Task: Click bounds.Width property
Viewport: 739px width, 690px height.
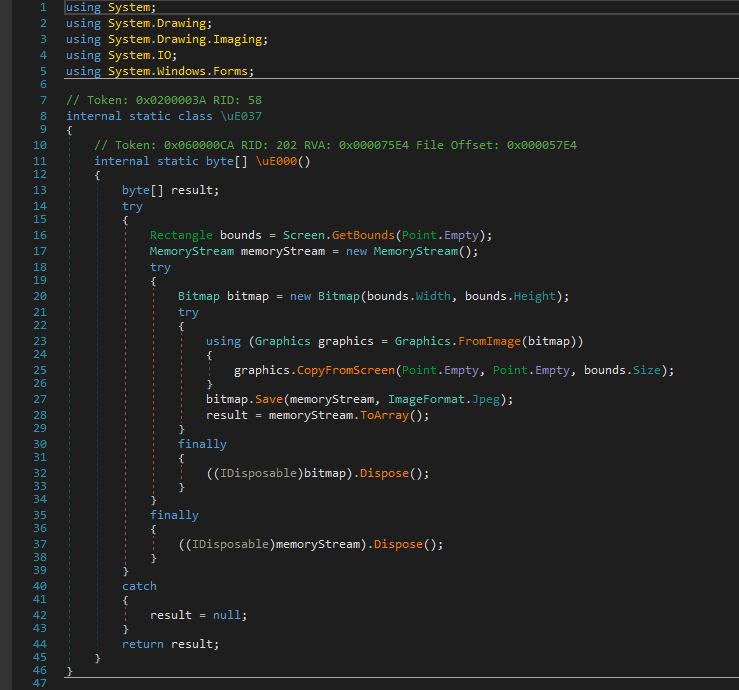Action: click(x=433, y=296)
